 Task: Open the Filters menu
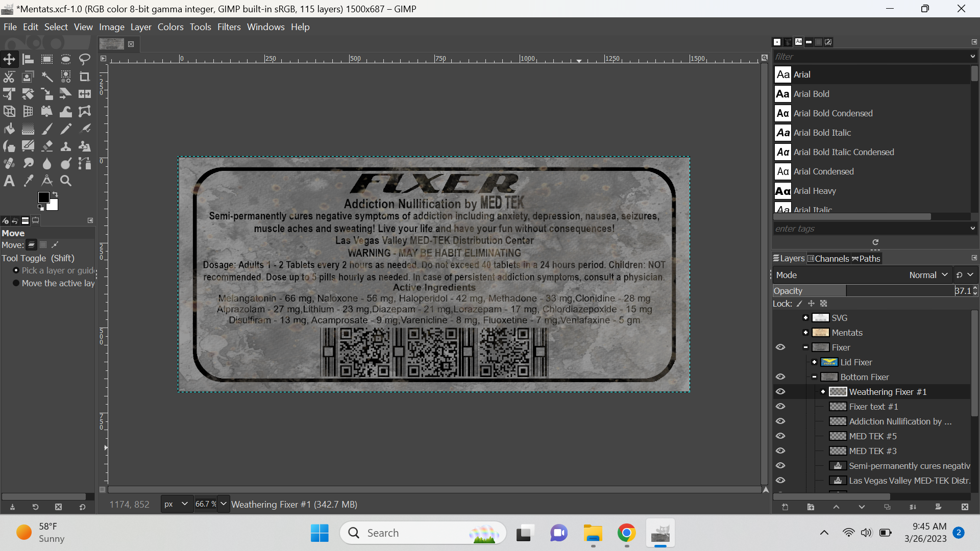pyautogui.click(x=229, y=27)
